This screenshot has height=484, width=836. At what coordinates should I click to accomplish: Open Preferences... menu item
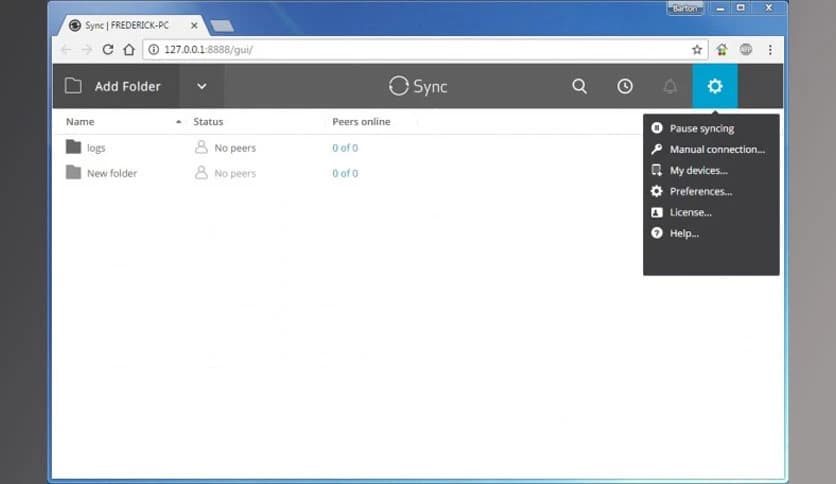coord(711,191)
